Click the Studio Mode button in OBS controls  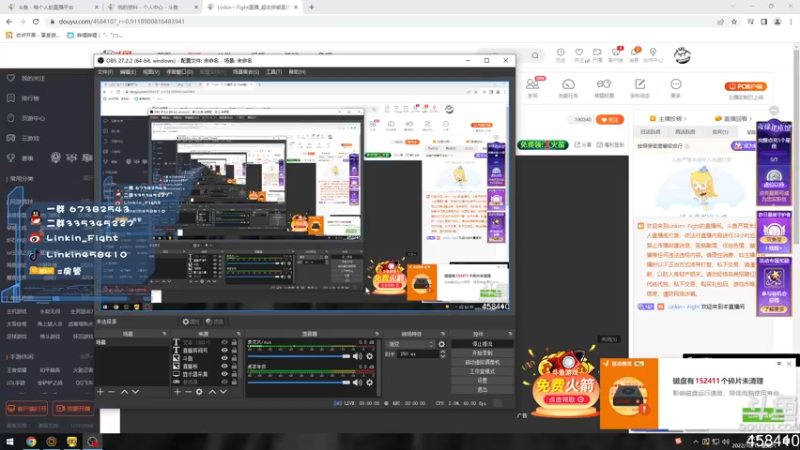pos(482,371)
